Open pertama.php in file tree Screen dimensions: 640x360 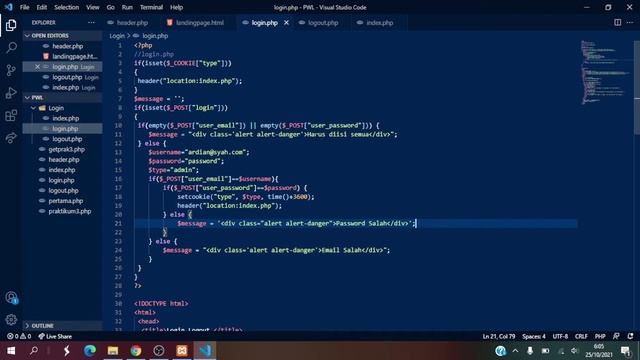66,201
